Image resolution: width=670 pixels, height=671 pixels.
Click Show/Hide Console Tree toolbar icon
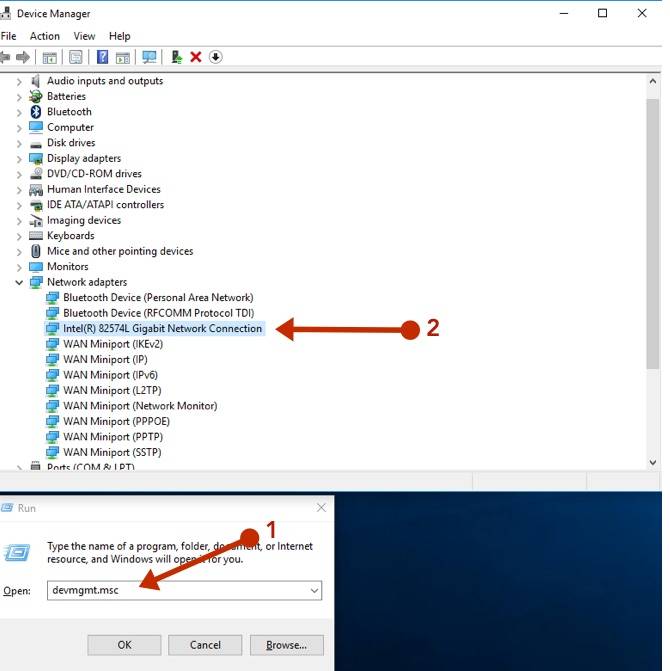pos(50,57)
